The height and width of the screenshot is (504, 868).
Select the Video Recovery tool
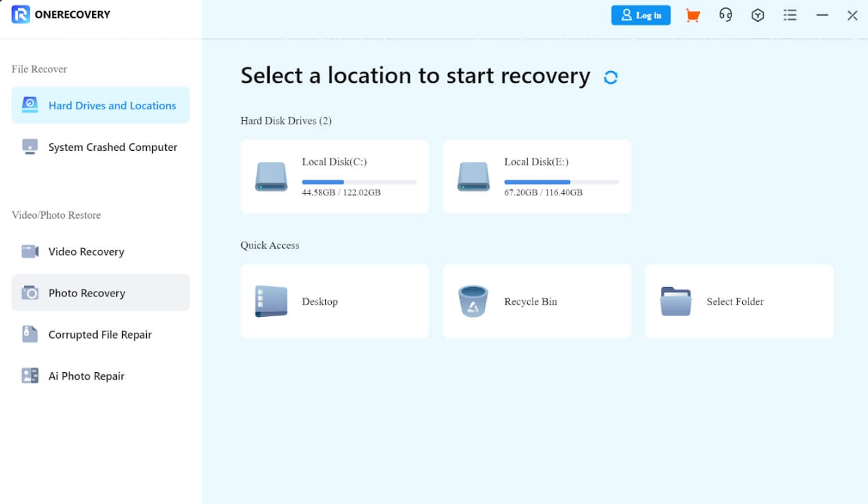click(x=86, y=251)
